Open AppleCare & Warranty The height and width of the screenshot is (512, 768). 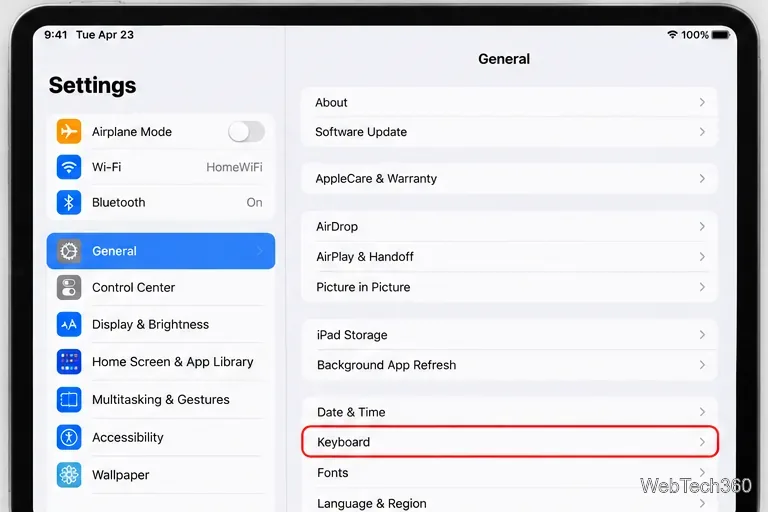tap(509, 178)
